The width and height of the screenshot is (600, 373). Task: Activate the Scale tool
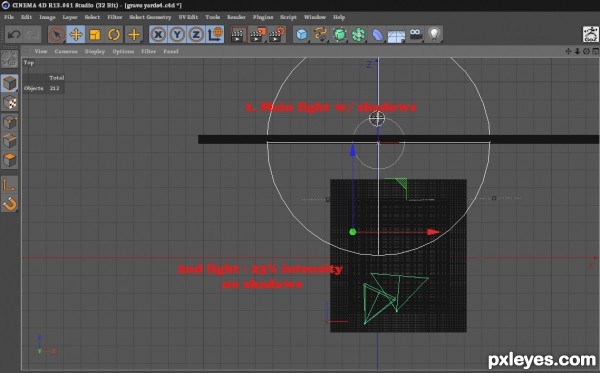(x=95, y=35)
